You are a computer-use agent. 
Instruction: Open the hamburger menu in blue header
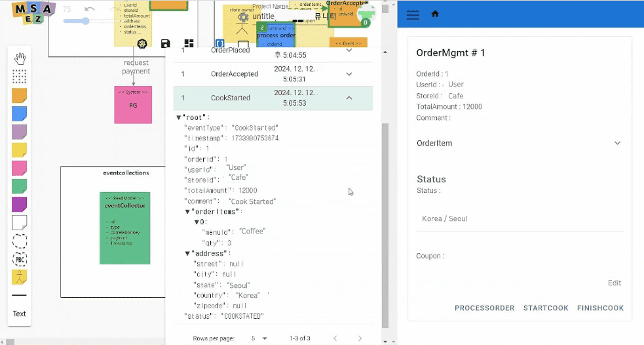point(413,14)
